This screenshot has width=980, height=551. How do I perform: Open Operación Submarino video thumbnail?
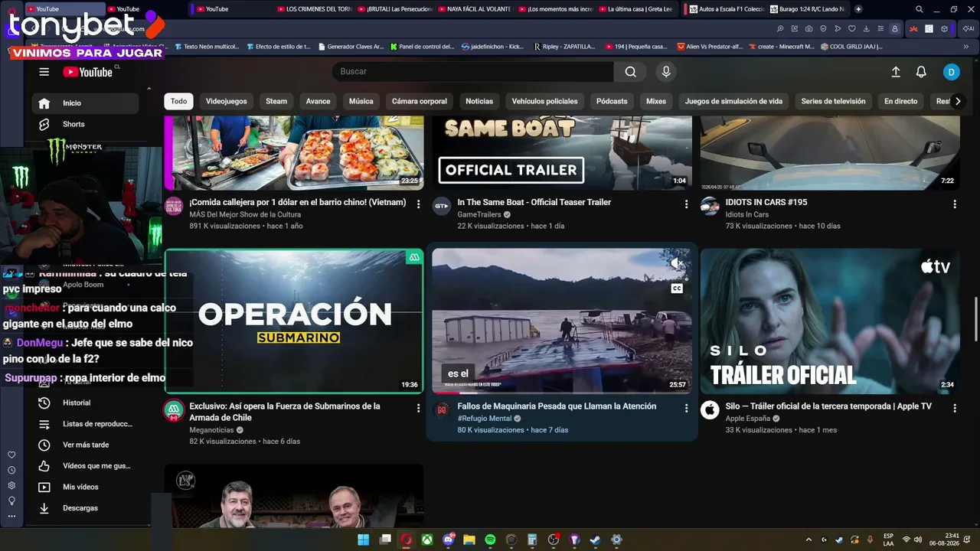click(x=294, y=321)
